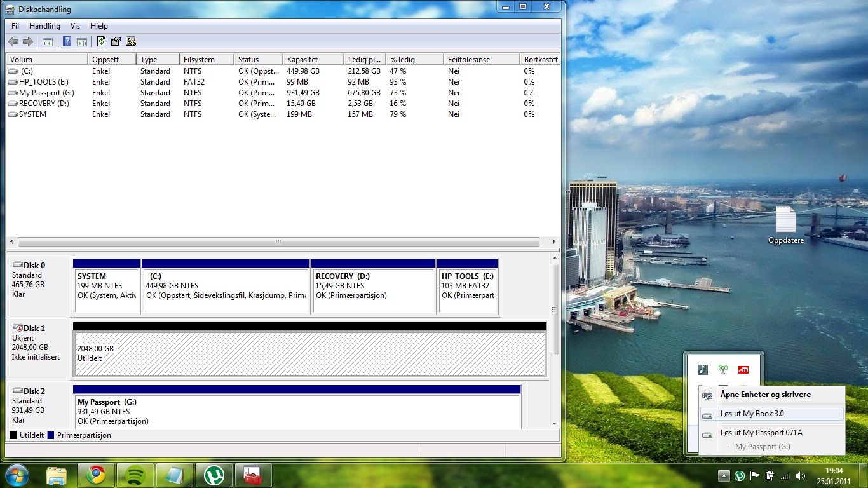Sort by the Feiltoleranse column header

pos(481,59)
